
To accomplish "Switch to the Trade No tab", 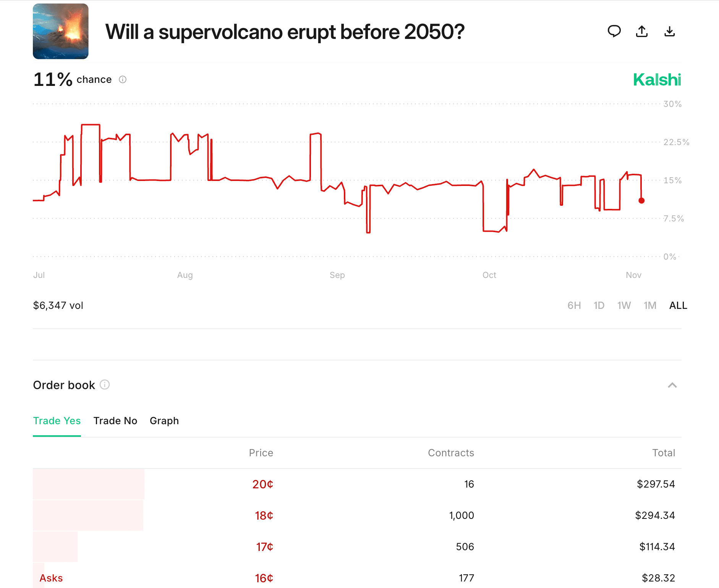I will pyautogui.click(x=115, y=421).
